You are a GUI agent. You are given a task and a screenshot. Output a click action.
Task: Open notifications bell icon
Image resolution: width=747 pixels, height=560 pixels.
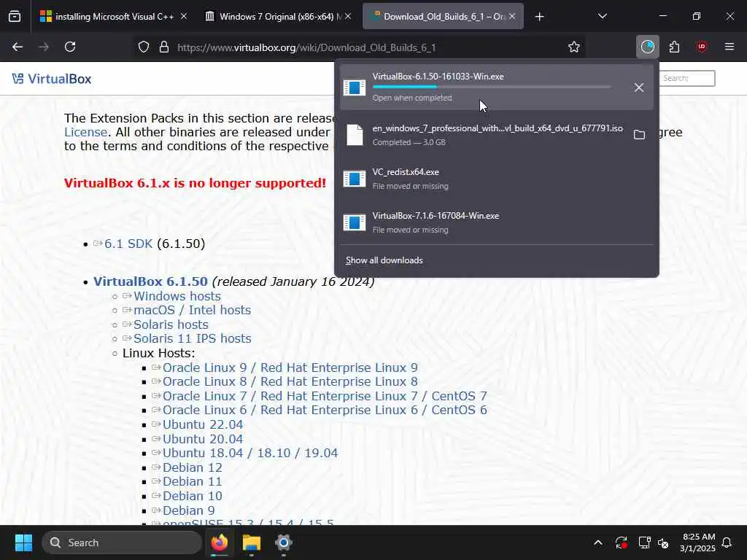727,542
